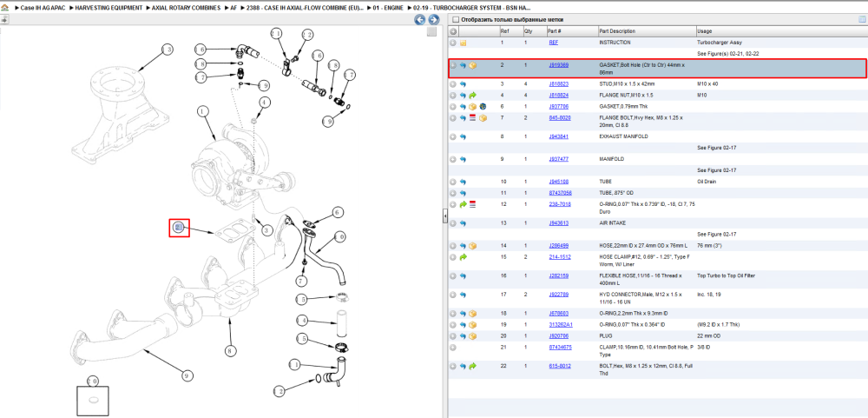Click the pin panel icon above diagram
Image resolution: width=868 pixels, height=418 pixels.
(x=4, y=20)
